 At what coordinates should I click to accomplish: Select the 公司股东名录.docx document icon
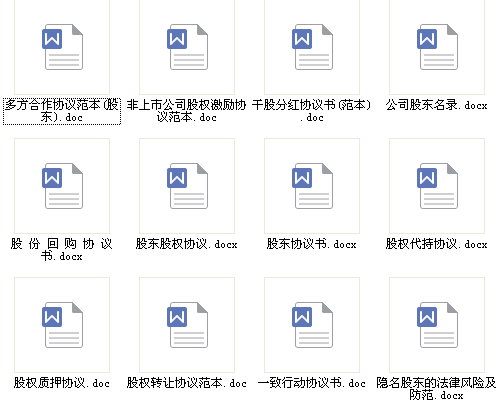[437, 47]
